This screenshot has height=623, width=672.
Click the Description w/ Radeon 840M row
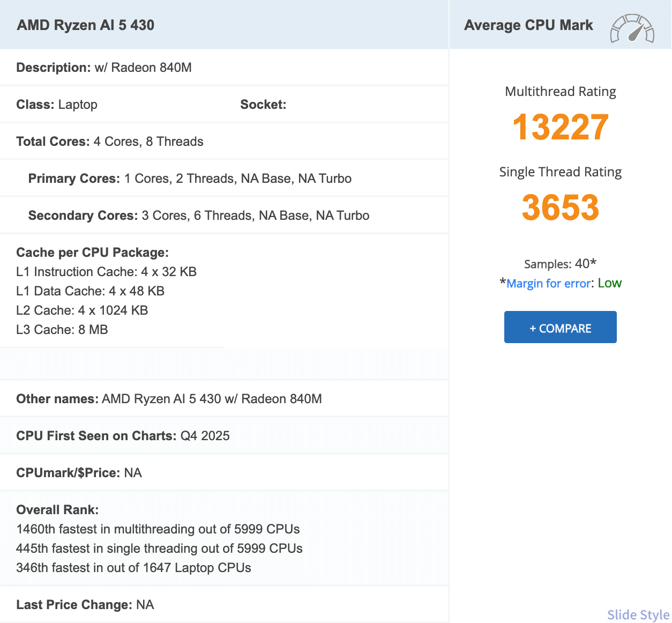click(x=224, y=68)
